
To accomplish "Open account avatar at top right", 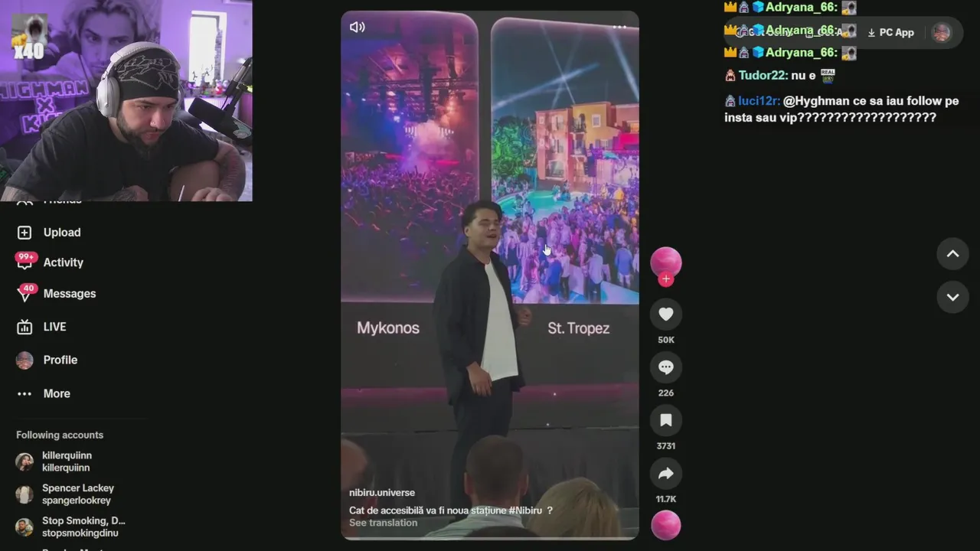I will pos(942,33).
